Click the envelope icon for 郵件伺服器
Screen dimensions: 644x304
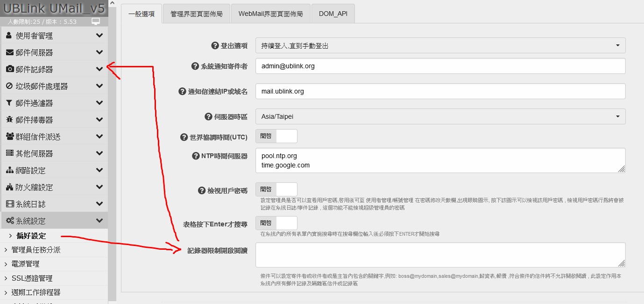point(9,52)
